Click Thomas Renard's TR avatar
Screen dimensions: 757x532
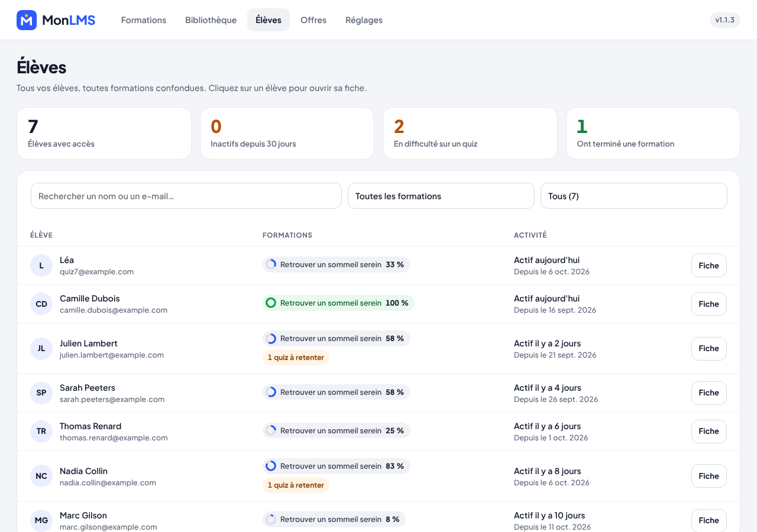[x=41, y=431]
